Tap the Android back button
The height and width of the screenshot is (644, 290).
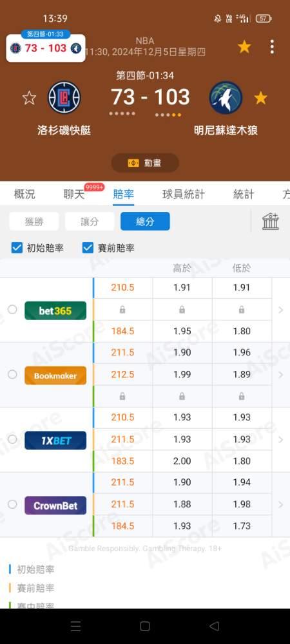[214, 627]
